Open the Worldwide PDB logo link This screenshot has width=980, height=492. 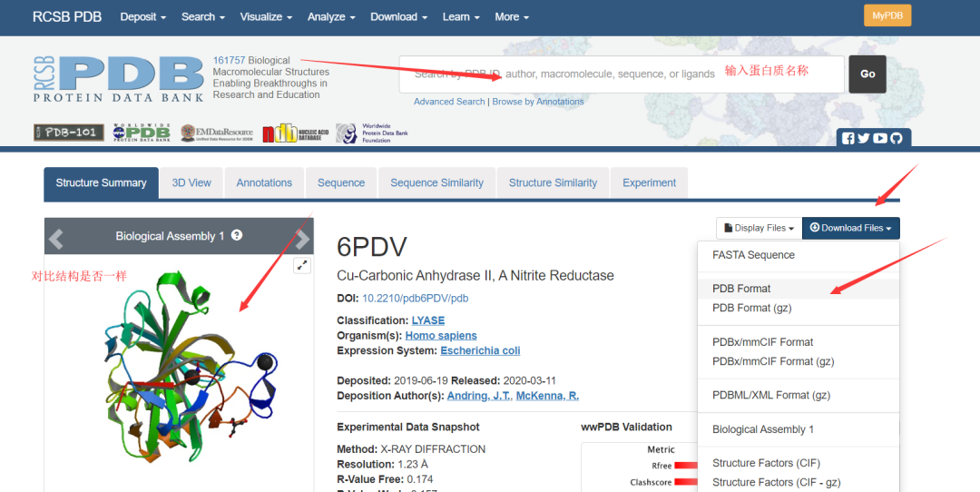142,133
